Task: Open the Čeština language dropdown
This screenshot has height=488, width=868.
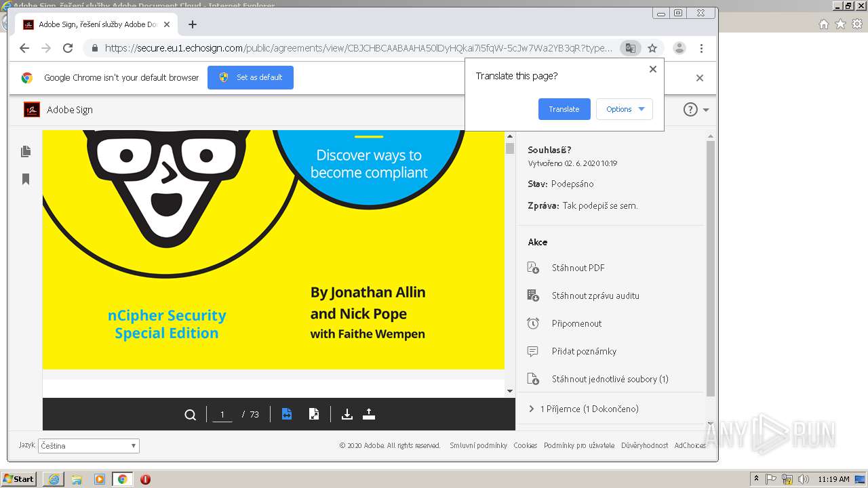Action: pos(88,446)
